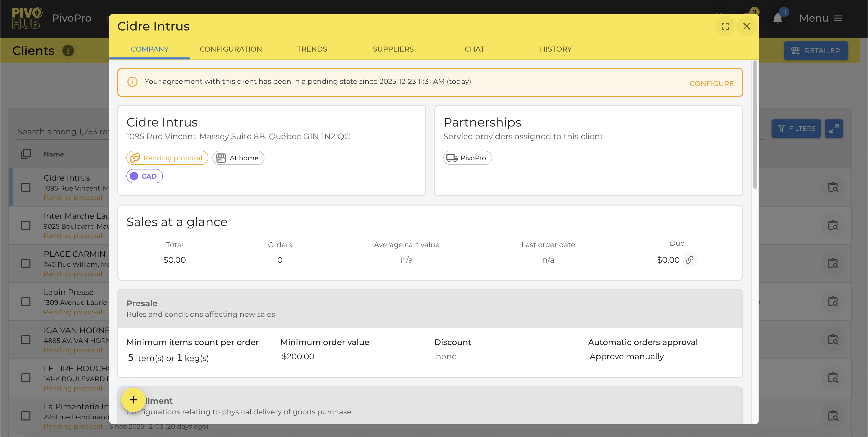Open the Suppliers tab
Image resolution: width=868 pixels, height=437 pixels.
coord(393,49)
